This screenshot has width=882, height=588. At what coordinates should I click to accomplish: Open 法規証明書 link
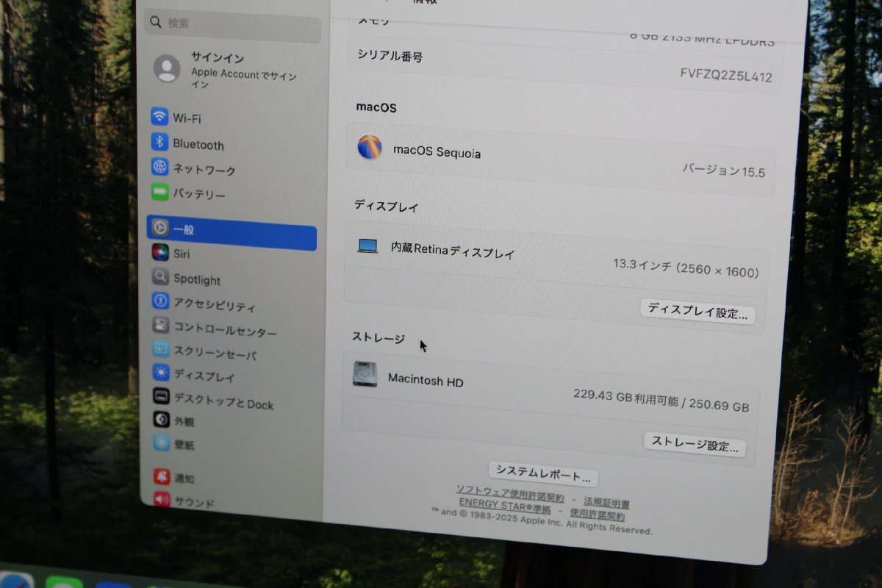click(606, 501)
